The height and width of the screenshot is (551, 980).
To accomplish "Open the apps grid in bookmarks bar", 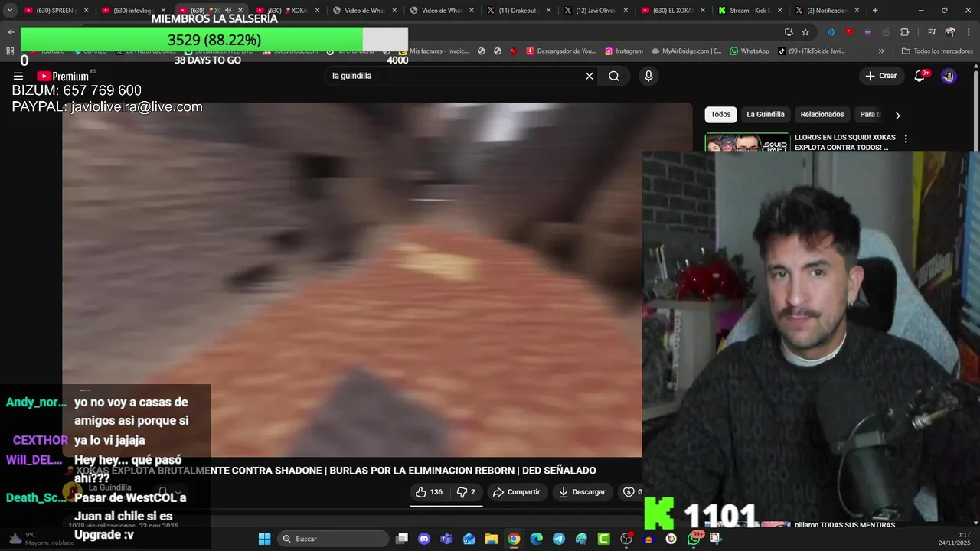I will 10,51.
